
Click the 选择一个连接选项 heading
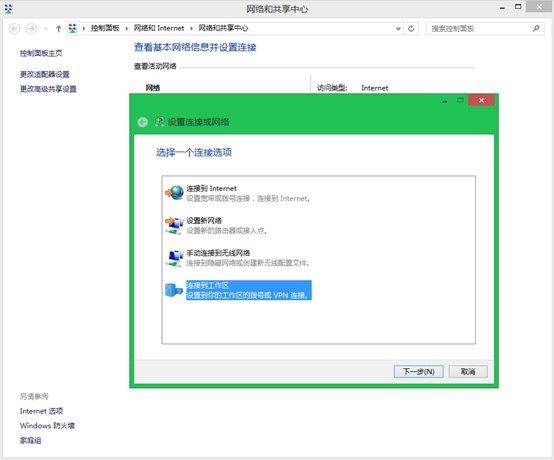click(x=194, y=152)
